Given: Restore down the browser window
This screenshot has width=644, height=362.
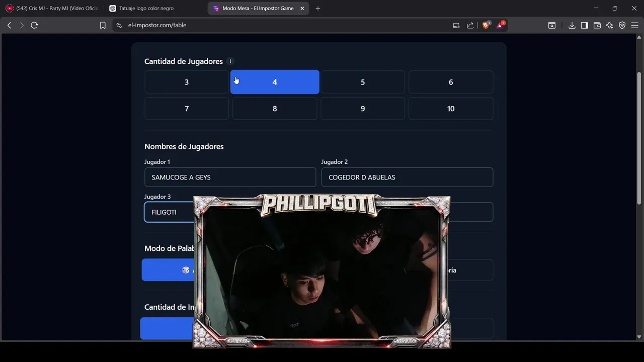Looking at the screenshot, I should 615,8.
